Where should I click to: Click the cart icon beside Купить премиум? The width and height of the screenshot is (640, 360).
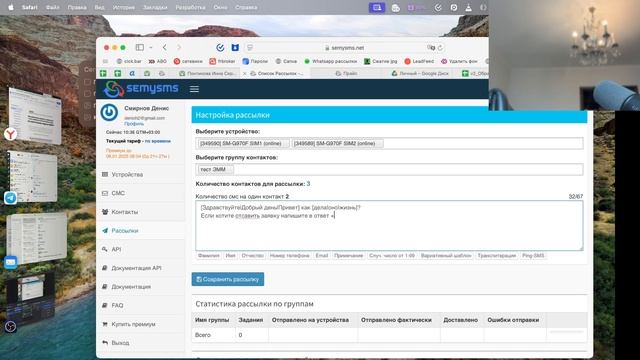coord(105,324)
